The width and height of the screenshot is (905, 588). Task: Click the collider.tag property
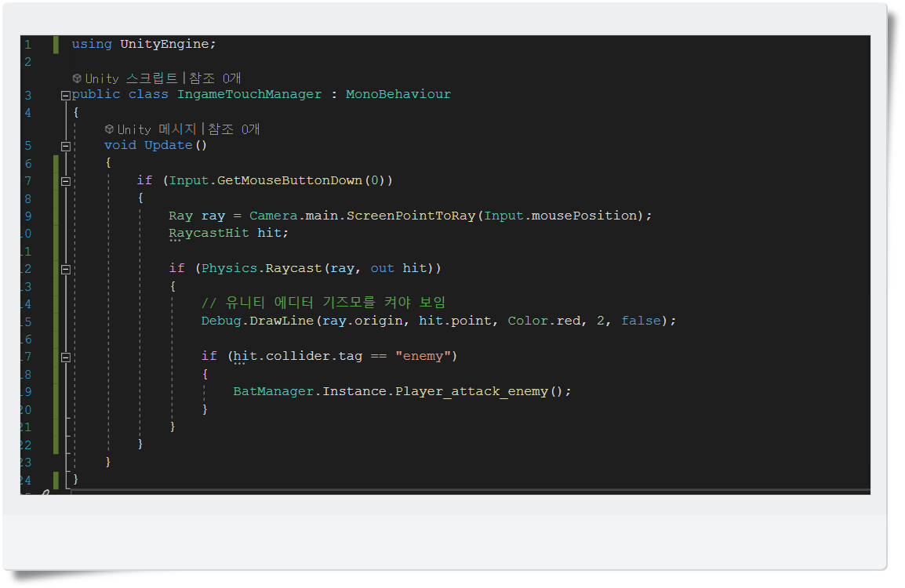[314, 356]
